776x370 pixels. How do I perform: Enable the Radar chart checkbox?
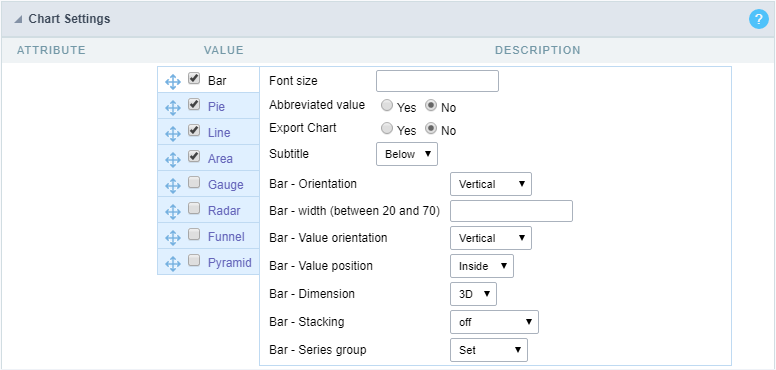coord(194,208)
